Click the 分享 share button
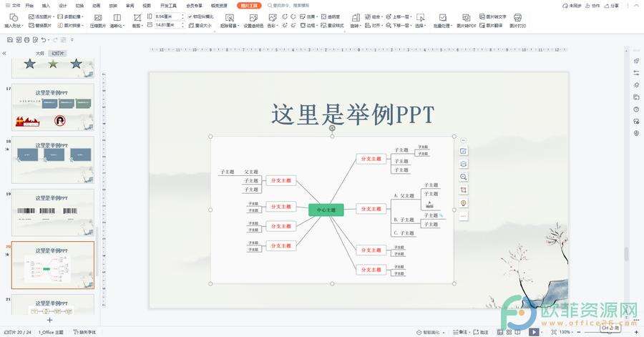Image resolution: width=644 pixels, height=337 pixels. click(611, 6)
